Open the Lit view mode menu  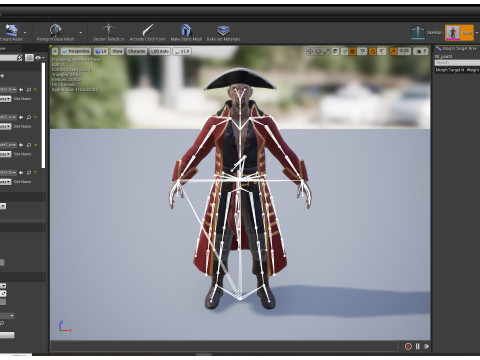101,51
